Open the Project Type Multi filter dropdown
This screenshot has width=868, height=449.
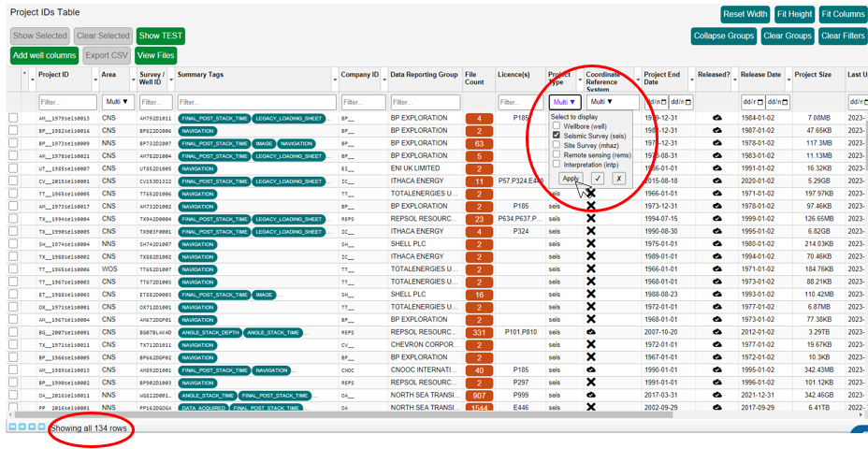coord(565,102)
